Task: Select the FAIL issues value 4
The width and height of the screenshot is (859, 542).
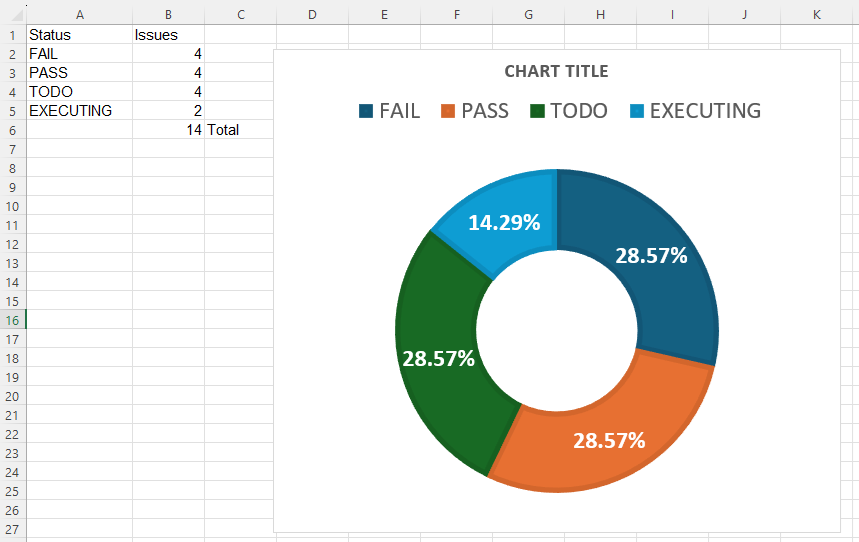Action: coord(168,54)
